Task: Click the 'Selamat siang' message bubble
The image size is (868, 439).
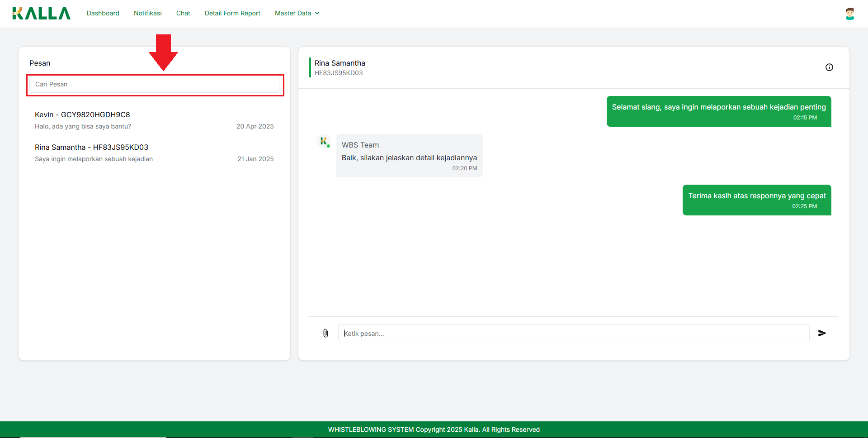Action: click(718, 111)
